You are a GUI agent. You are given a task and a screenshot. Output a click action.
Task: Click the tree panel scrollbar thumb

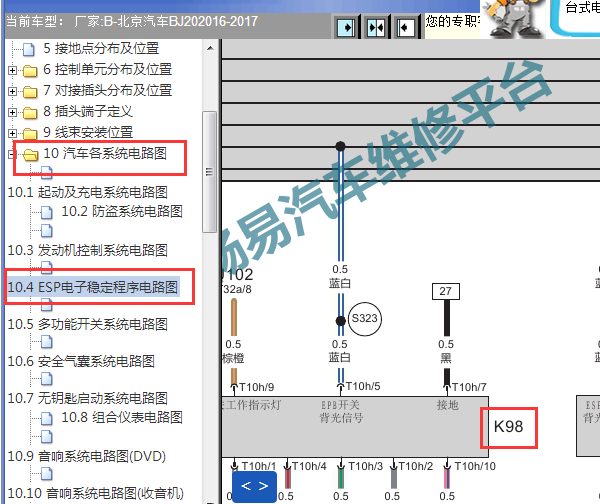(209, 172)
